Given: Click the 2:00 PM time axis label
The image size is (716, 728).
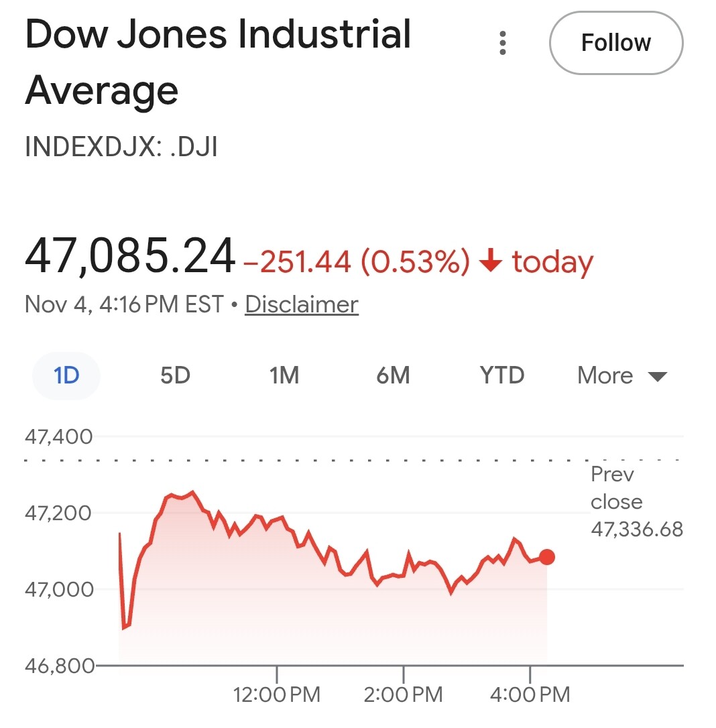Looking at the screenshot, I should click(x=403, y=694).
